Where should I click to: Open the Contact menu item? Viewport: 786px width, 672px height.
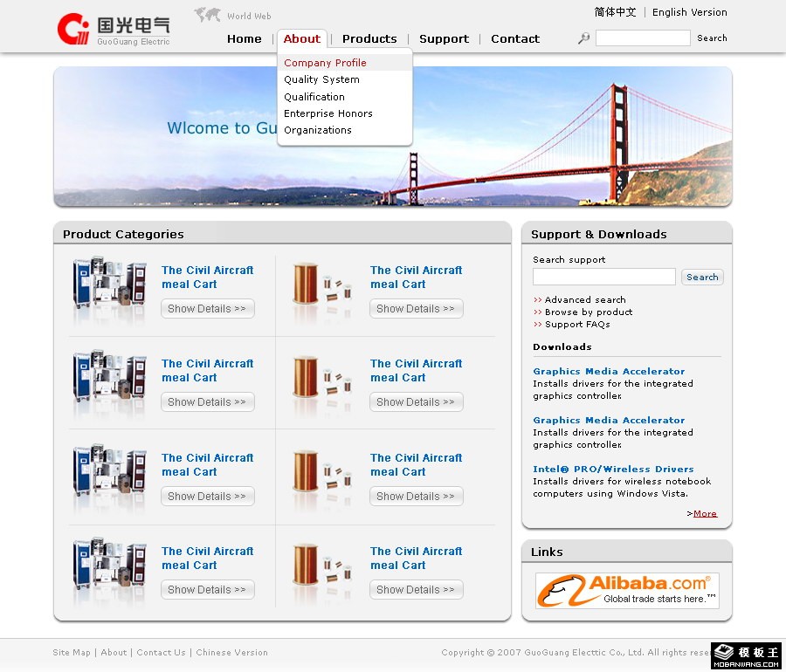pos(515,38)
